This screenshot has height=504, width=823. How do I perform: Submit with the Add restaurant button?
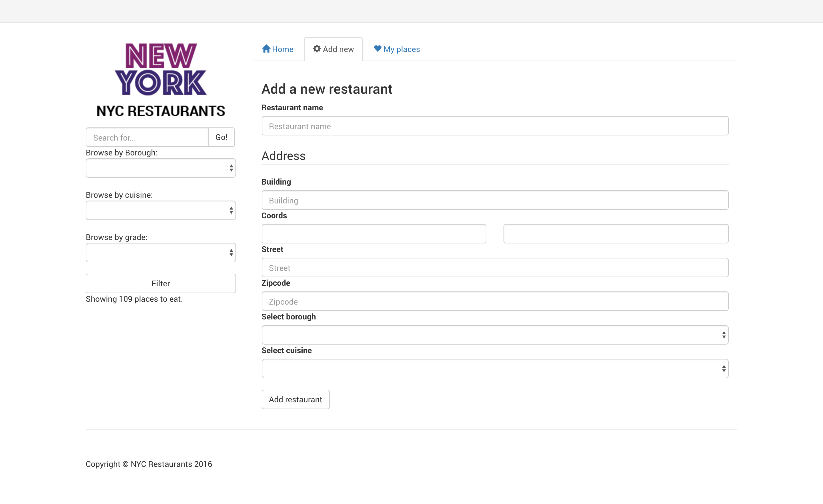pos(295,399)
